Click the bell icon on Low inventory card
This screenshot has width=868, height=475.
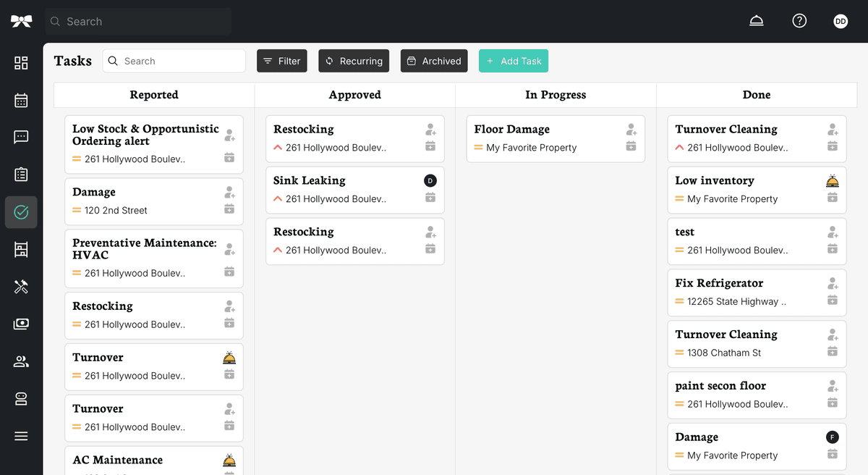pyautogui.click(x=833, y=180)
